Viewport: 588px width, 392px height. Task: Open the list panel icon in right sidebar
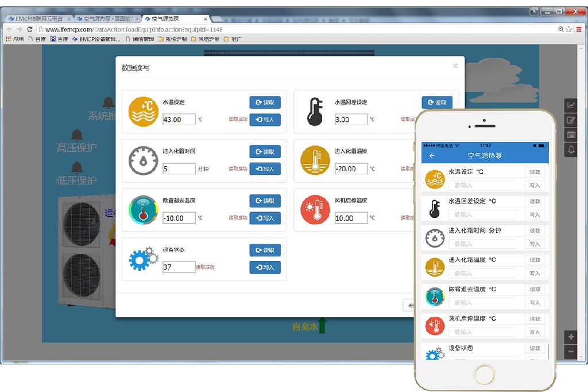click(571, 135)
